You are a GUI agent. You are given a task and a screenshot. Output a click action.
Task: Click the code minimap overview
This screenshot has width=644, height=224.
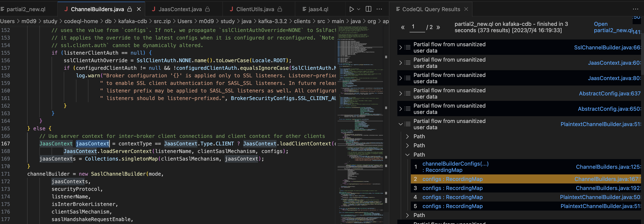pos(360,125)
